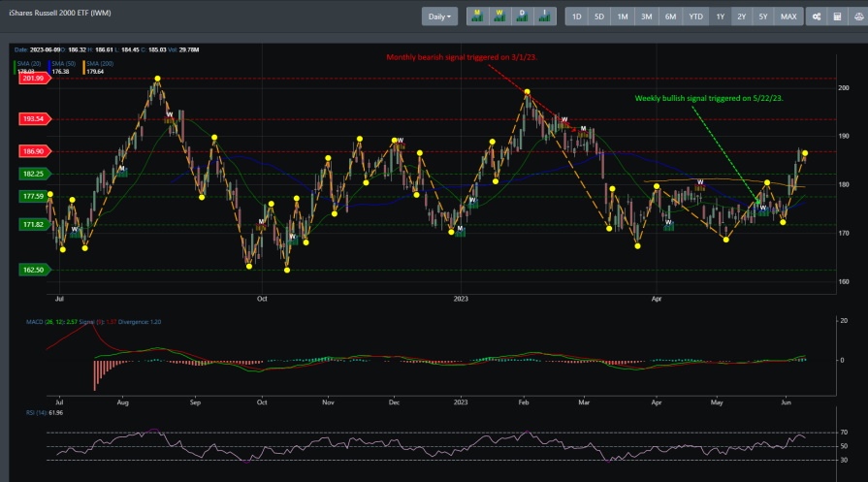Click the 182.25 support level label
Screen dimensions: 868x482
tap(34, 174)
